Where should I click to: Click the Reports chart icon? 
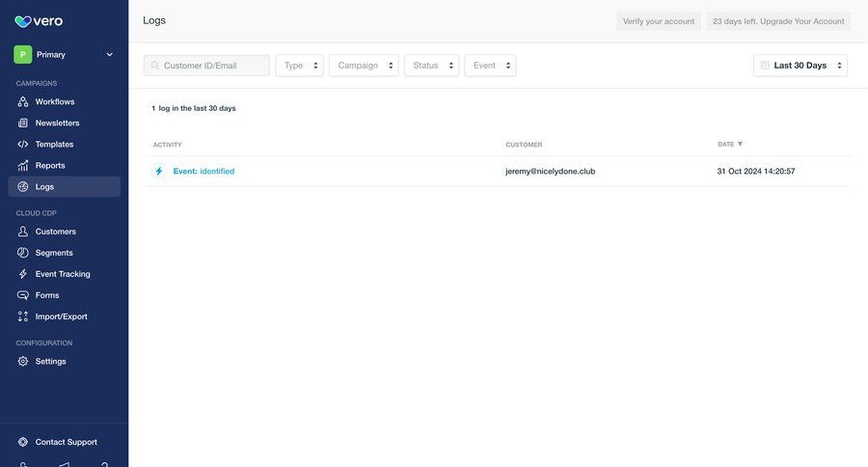coord(23,165)
